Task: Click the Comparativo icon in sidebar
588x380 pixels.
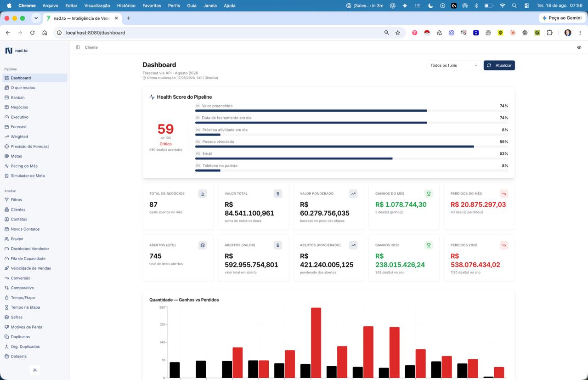Action: pyautogui.click(x=6, y=288)
